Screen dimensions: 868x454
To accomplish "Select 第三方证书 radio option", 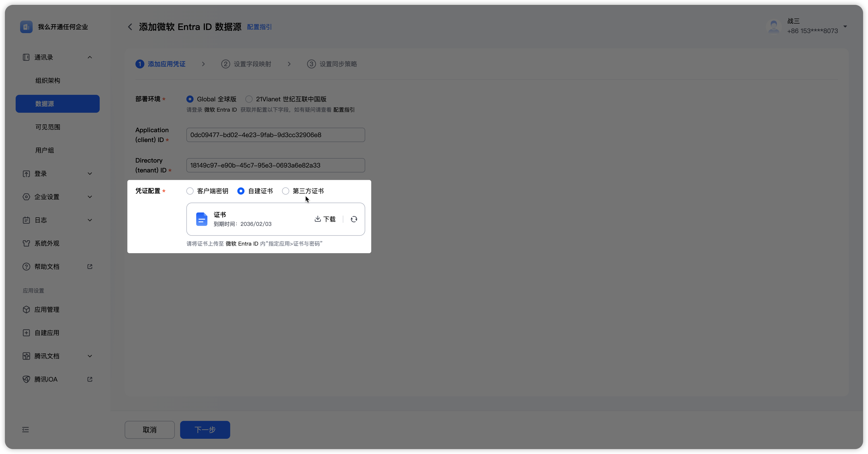I will (x=286, y=191).
